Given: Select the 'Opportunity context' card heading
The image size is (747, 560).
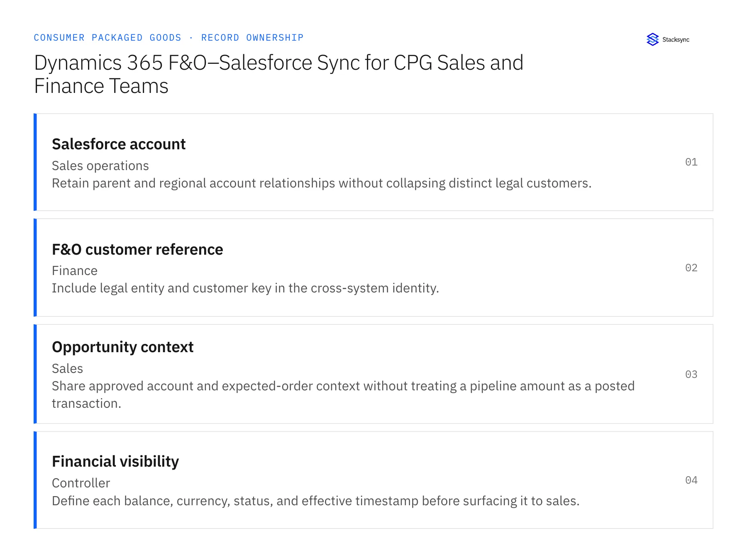Looking at the screenshot, I should 123,347.
